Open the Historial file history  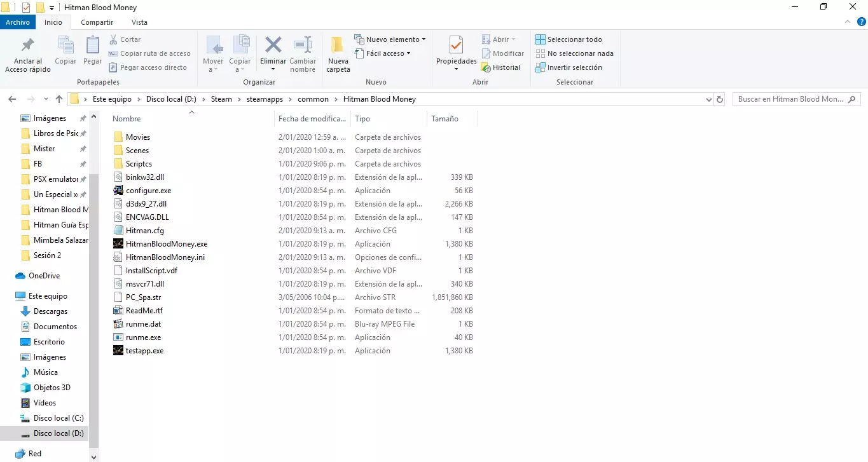[x=501, y=67]
